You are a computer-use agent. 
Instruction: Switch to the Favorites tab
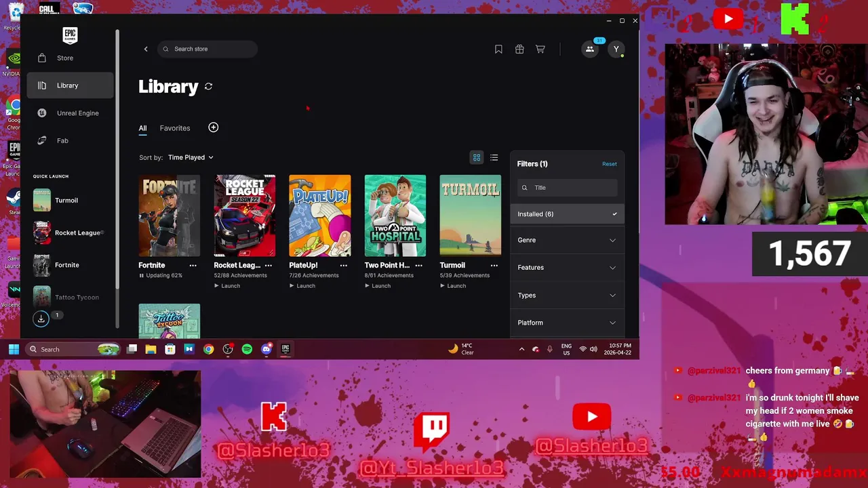pos(175,128)
